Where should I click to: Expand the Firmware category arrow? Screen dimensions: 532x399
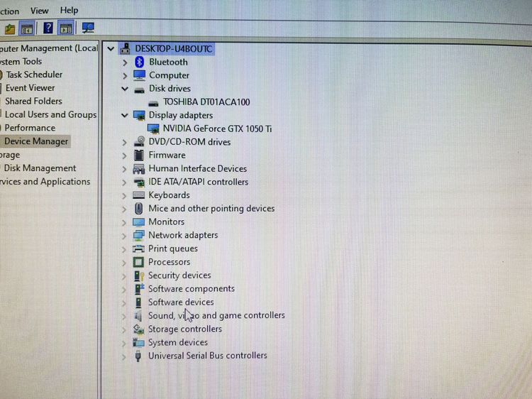point(125,155)
